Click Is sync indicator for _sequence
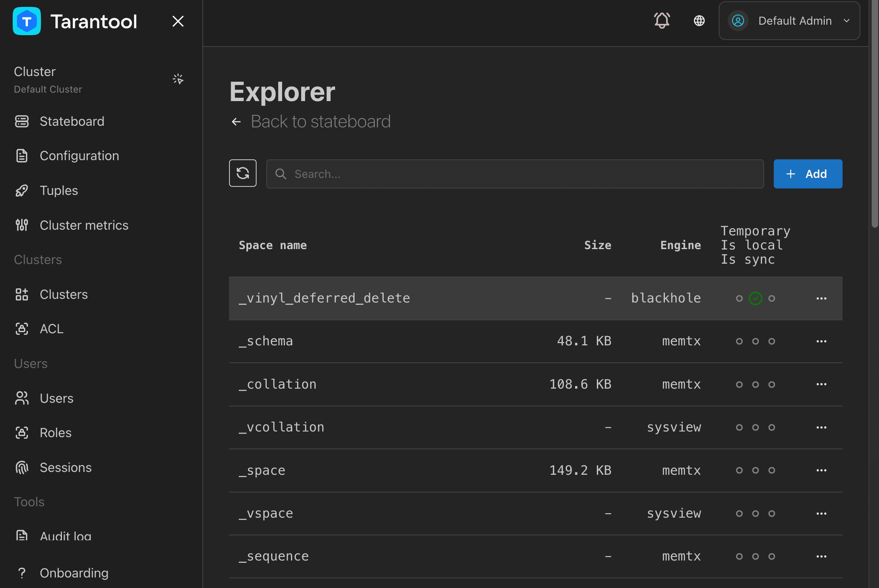 [772, 556]
